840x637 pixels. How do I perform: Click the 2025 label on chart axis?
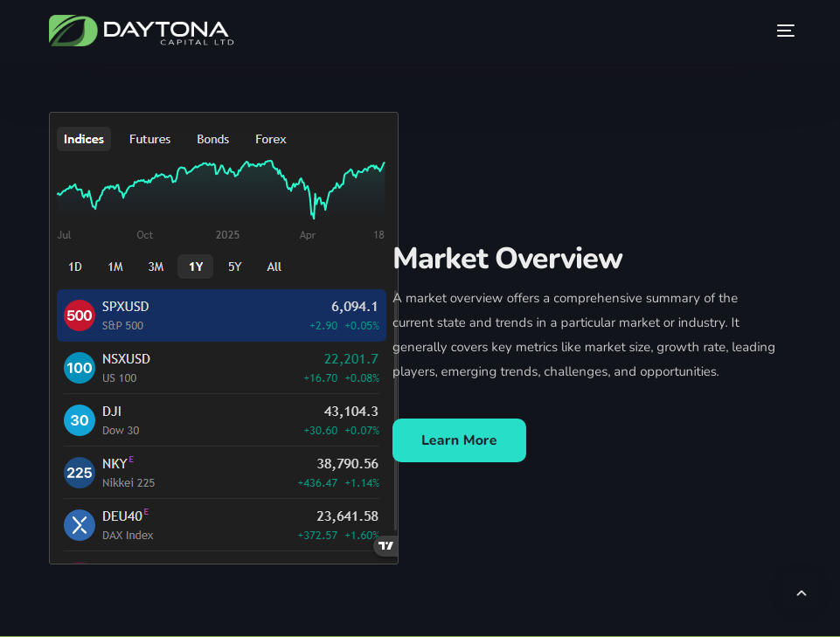tap(227, 235)
